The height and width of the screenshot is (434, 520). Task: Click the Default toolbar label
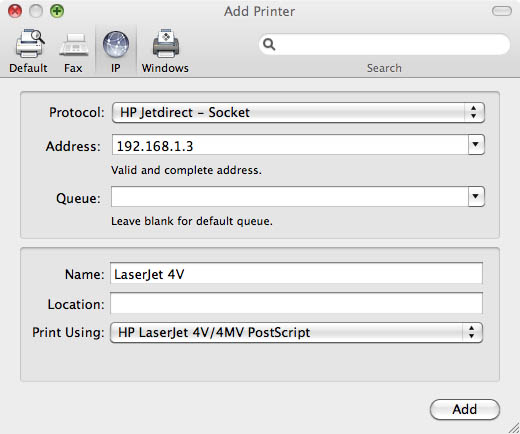point(28,68)
